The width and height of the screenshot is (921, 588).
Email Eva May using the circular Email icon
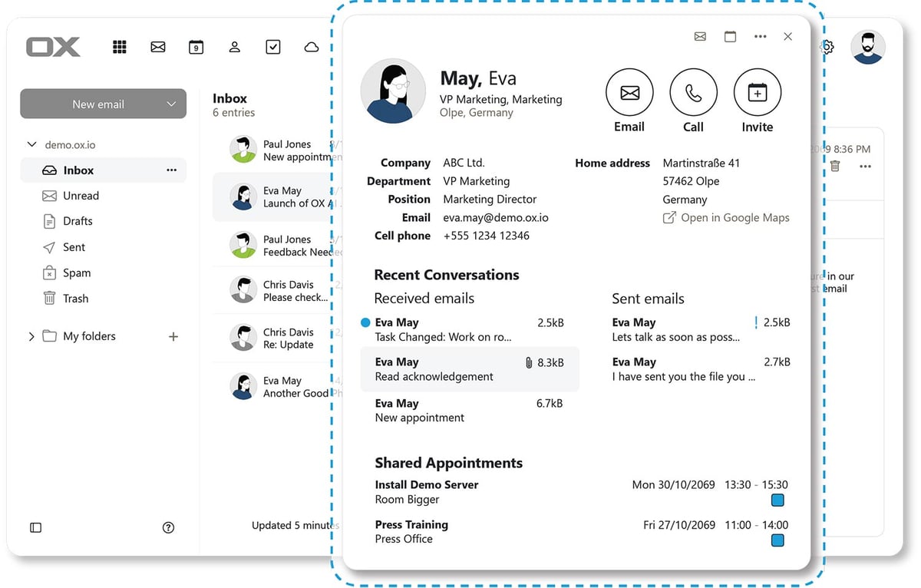[x=629, y=94]
